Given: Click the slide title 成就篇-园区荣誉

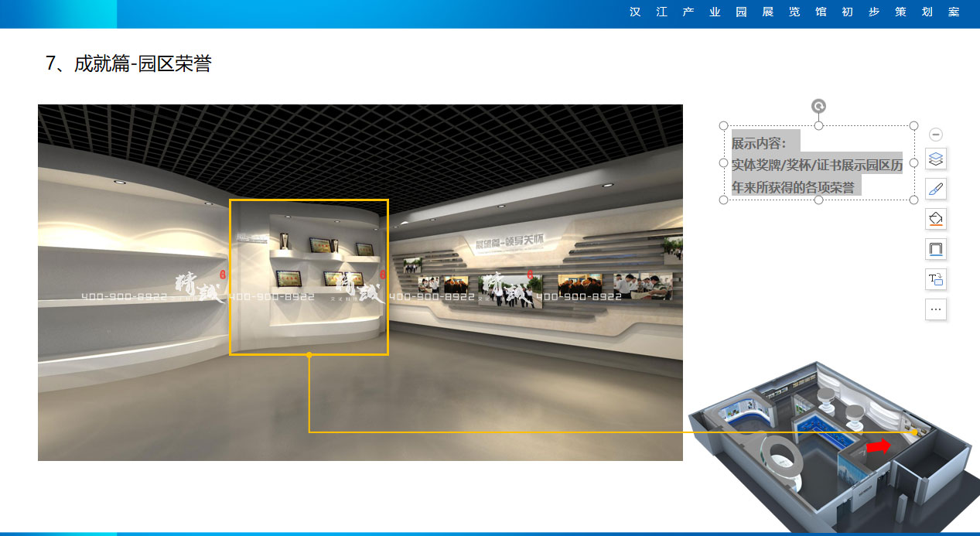Looking at the screenshot, I should [x=128, y=64].
